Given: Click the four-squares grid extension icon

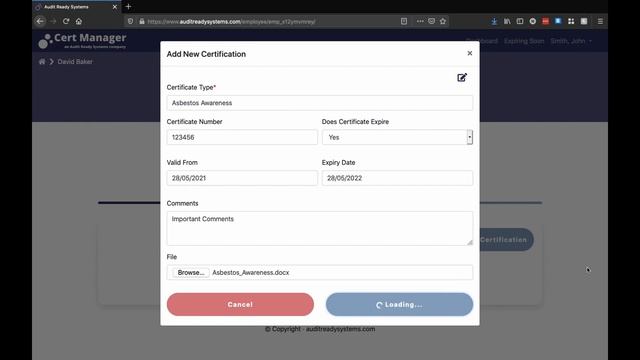Looking at the screenshot, I should pyautogui.click(x=571, y=21).
